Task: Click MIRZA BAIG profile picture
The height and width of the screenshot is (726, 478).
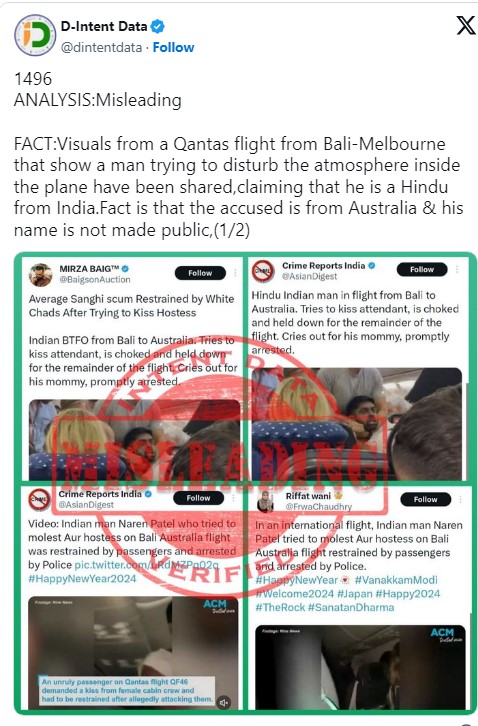Action: tap(41, 275)
